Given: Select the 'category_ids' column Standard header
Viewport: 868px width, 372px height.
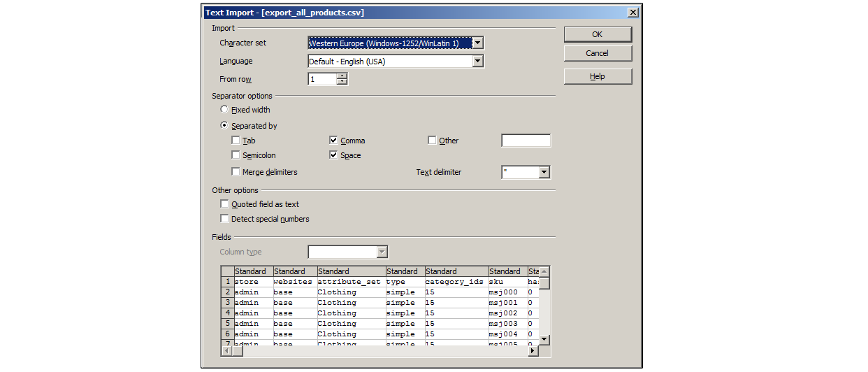Looking at the screenshot, I should pos(456,271).
